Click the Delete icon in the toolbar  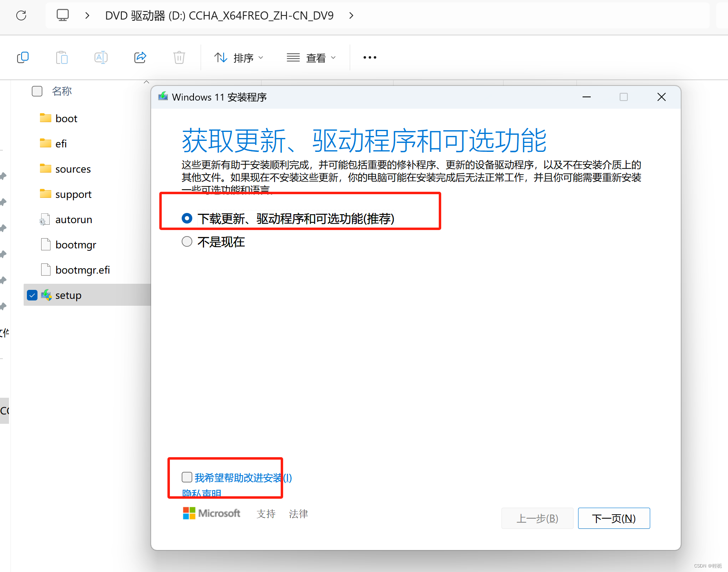179,57
